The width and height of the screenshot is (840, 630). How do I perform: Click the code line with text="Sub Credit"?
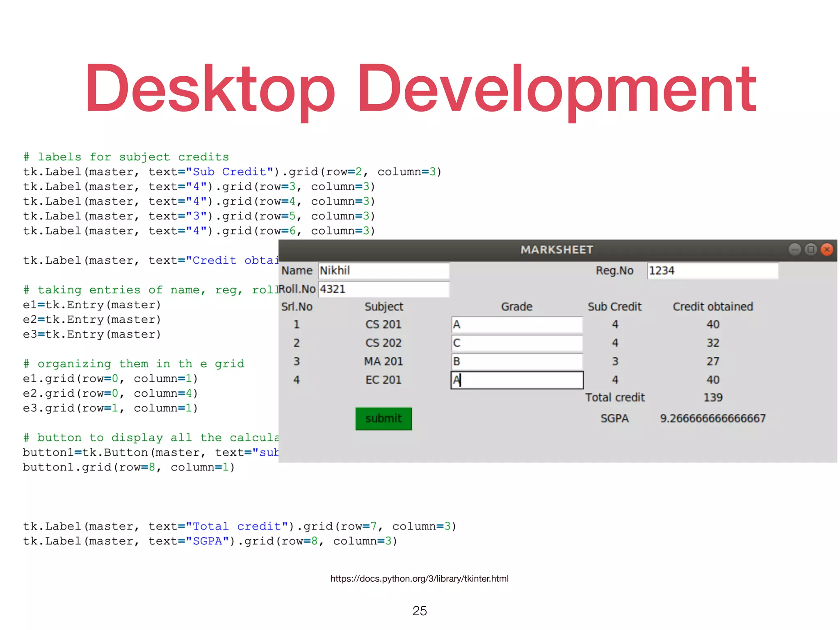(x=232, y=172)
